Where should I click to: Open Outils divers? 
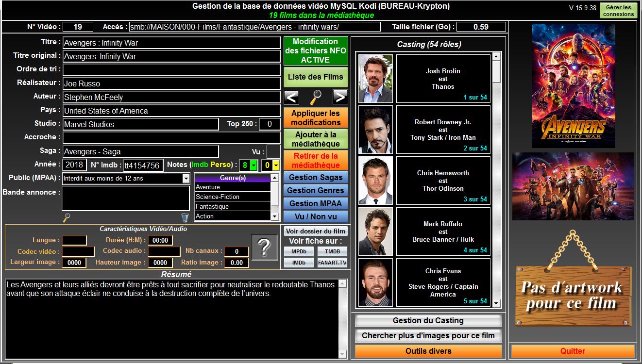coord(428,351)
